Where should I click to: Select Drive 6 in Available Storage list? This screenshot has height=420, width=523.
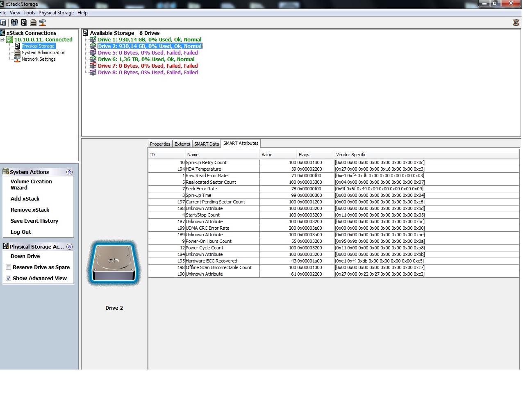coord(146,59)
